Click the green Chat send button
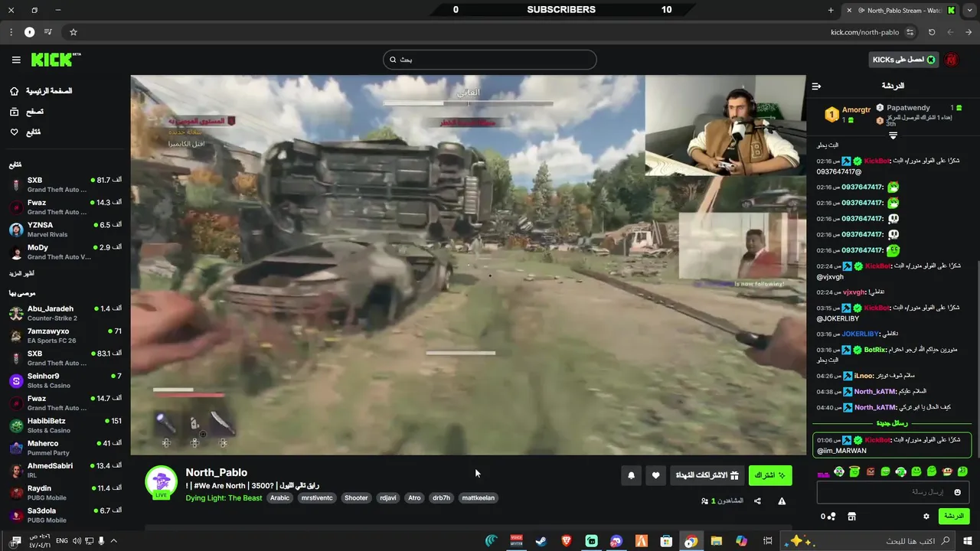 pyautogui.click(x=954, y=516)
